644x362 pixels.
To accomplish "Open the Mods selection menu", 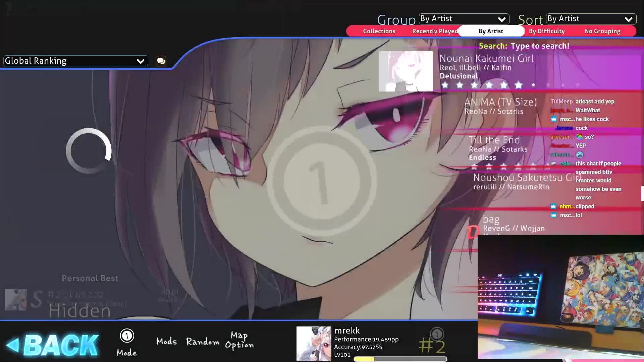I will point(166,341).
